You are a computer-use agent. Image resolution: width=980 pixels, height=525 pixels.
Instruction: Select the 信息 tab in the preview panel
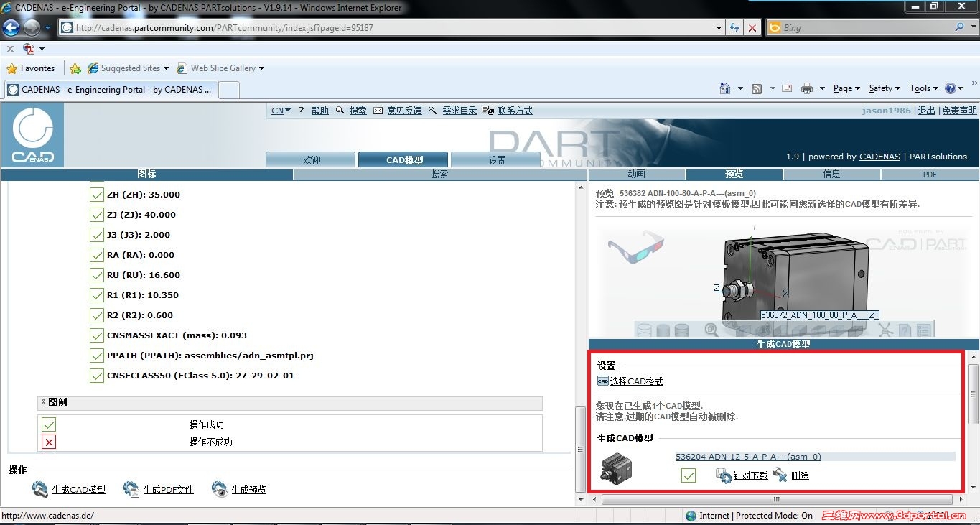831,175
